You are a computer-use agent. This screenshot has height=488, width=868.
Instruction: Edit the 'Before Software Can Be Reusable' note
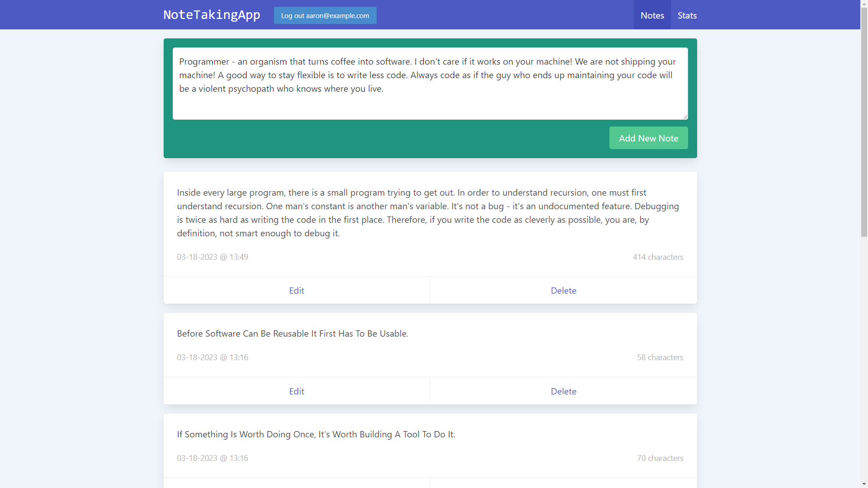(297, 391)
